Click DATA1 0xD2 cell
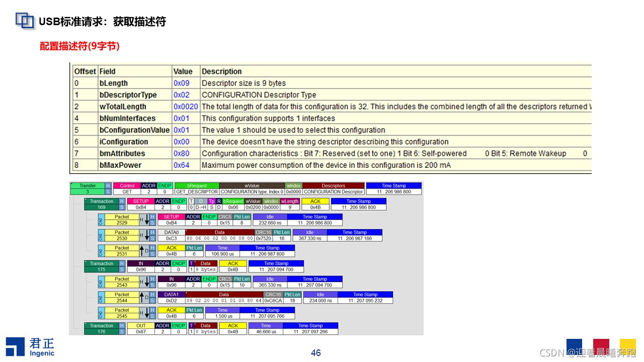 172,298
